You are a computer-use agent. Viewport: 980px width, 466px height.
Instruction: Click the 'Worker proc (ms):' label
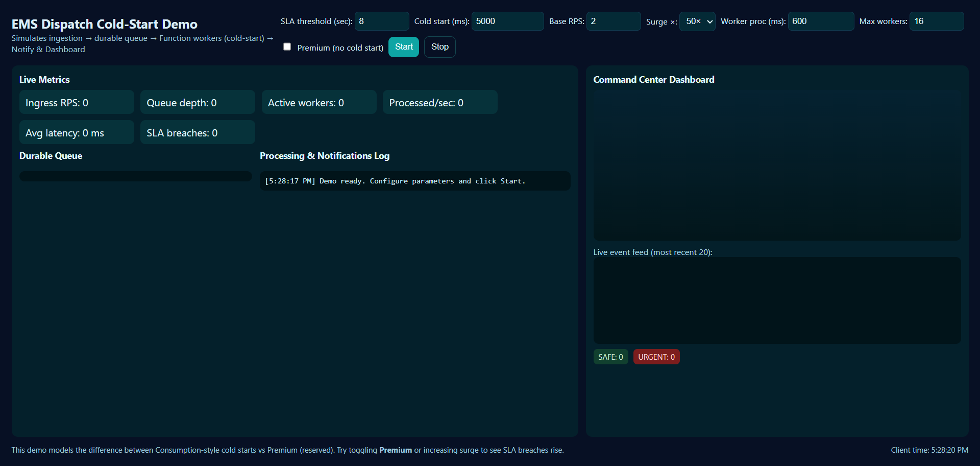click(753, 21)
